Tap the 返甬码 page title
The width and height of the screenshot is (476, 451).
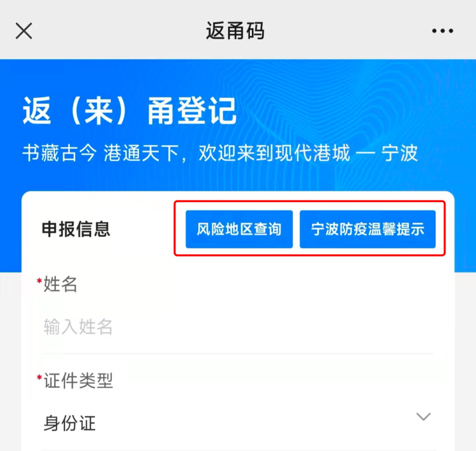(235, 31)
